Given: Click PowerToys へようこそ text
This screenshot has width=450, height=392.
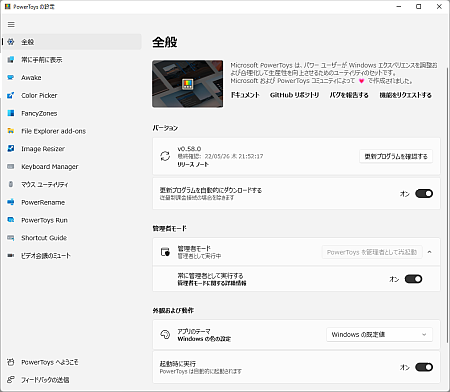Looking at the screenshot, I should coord(50,362).
